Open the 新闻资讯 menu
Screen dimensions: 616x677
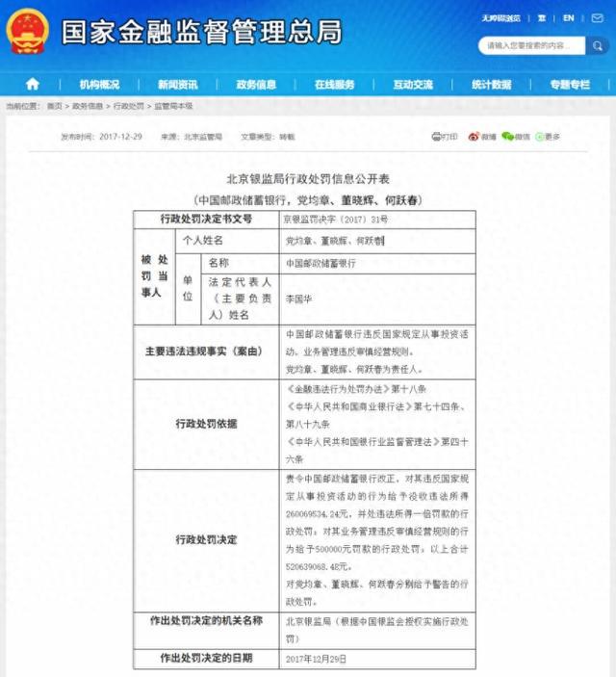[x=177, y=85]
